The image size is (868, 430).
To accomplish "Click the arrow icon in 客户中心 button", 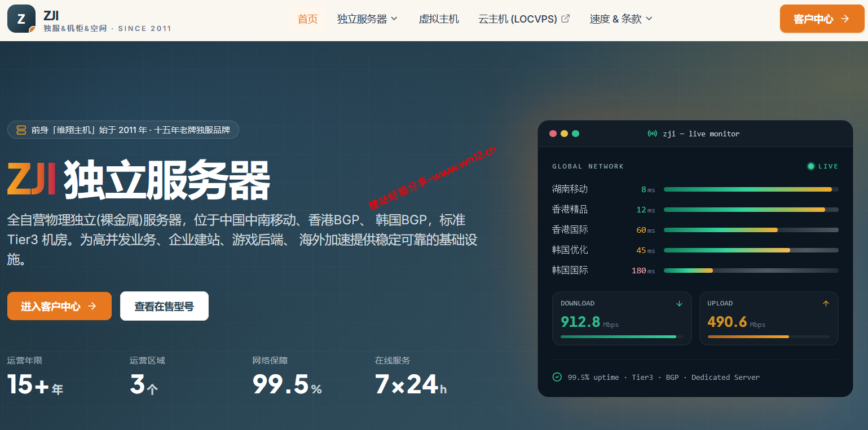I will point(845,19).
